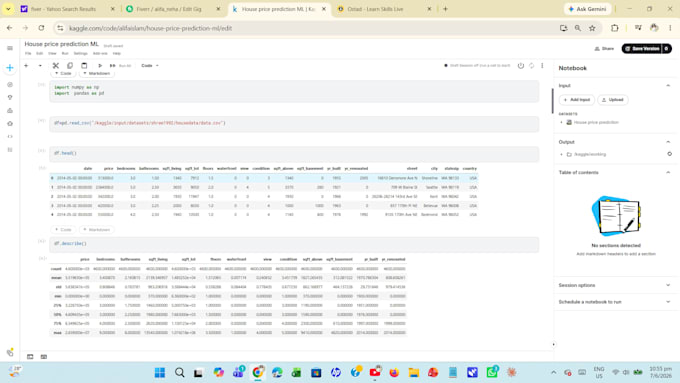
Task: Restart session with the refresh icon
Action: [531, 65]
